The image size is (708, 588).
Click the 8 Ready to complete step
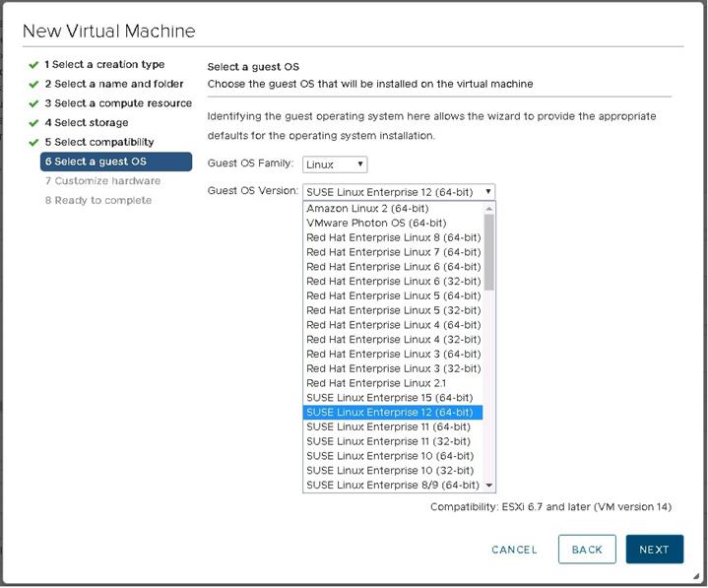(x=98, y=201)
